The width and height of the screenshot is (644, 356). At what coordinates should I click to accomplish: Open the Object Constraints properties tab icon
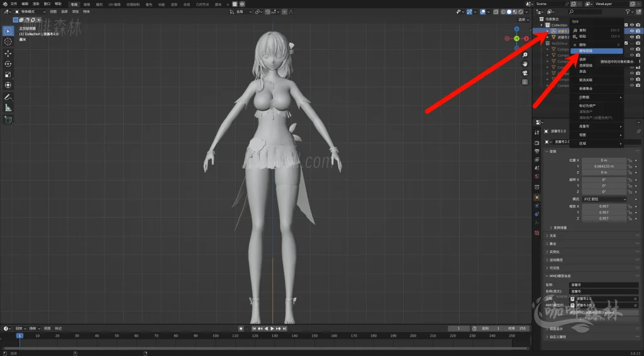(537, 214)
